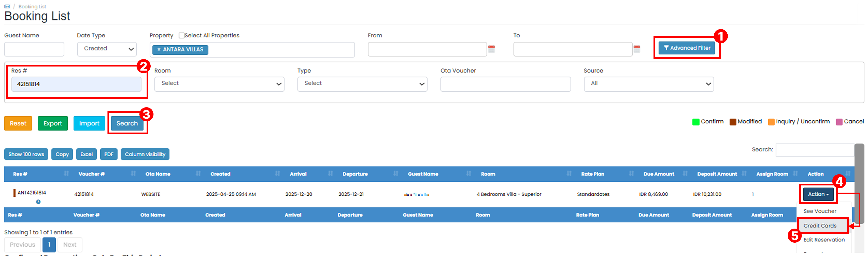Image resolution: width=868 pixels, height=256 pixels.
Task: Click pink Cancel legend swatch
Action: click(839, 122)
